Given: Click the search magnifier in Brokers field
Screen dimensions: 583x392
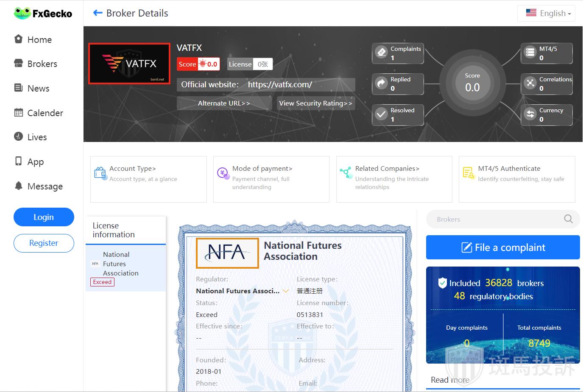Looking at the screenshot, I should 568,219.
